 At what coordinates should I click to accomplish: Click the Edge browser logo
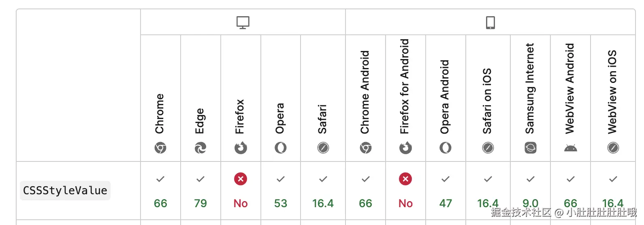200,148
